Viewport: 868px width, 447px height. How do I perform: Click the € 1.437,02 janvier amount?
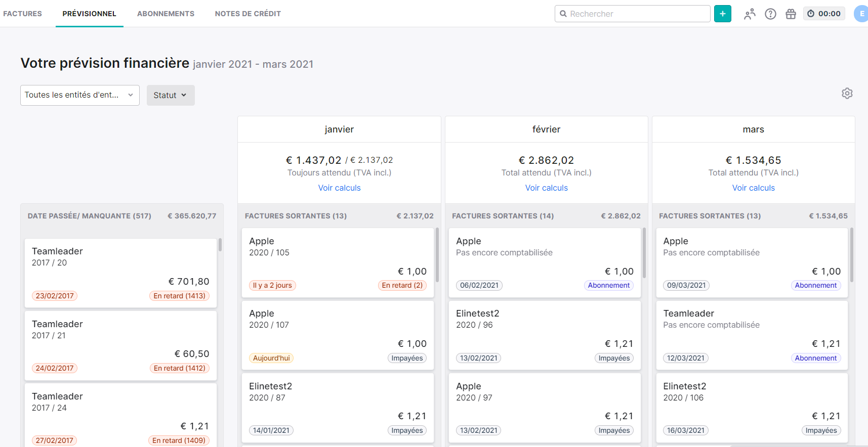click(313, 160)
